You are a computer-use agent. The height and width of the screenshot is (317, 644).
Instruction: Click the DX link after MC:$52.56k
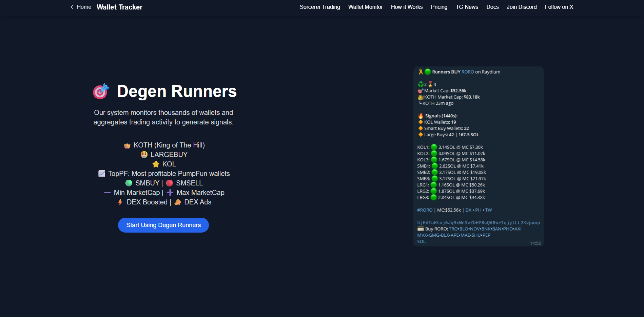468,210
